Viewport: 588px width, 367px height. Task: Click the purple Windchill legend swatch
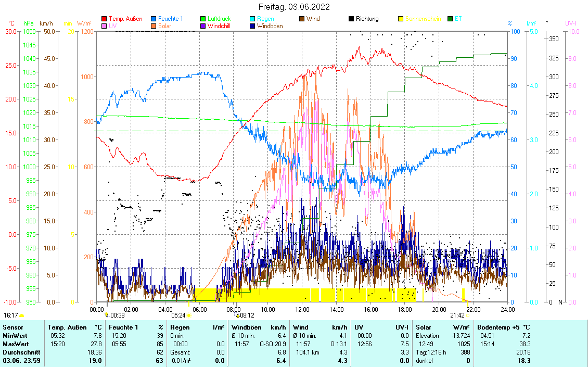(x=203, y=26)
